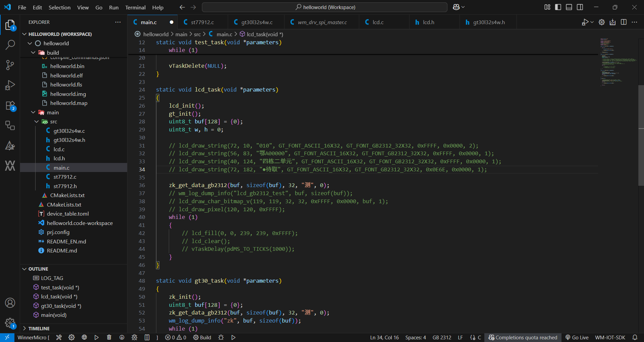This screenshot has height=342, width=644.
Task: Open the Search view in activity bar
Action: coord(10,45)
